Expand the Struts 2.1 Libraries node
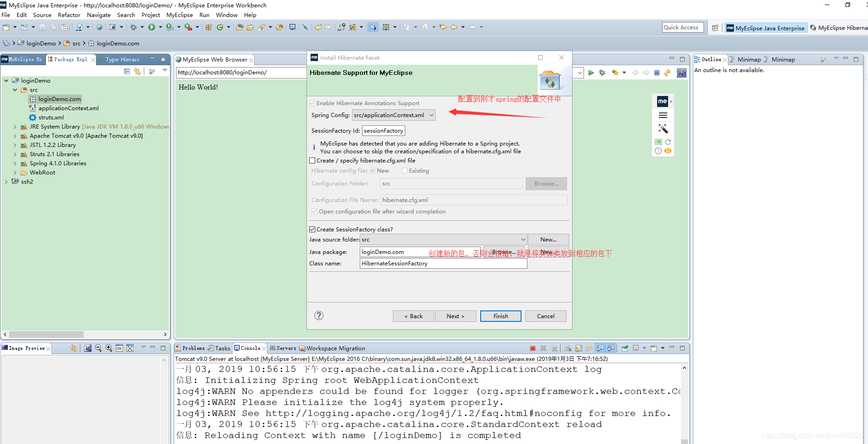This screenshot has width=868, height=444. 15,154
